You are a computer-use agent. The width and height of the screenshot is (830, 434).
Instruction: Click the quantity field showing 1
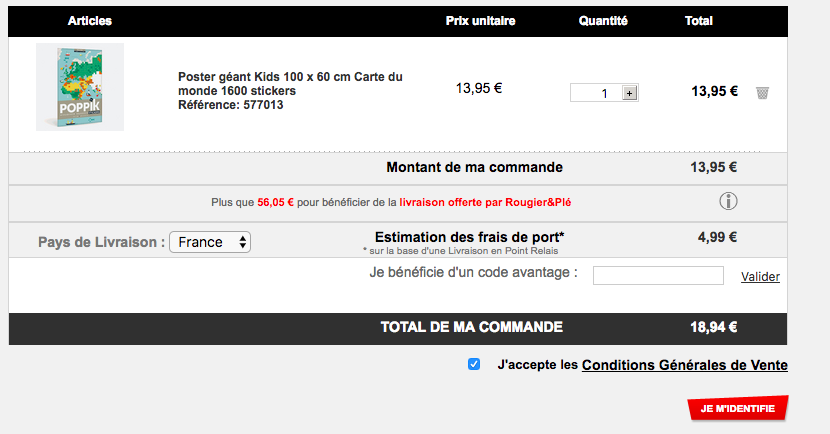click(596, 93)
